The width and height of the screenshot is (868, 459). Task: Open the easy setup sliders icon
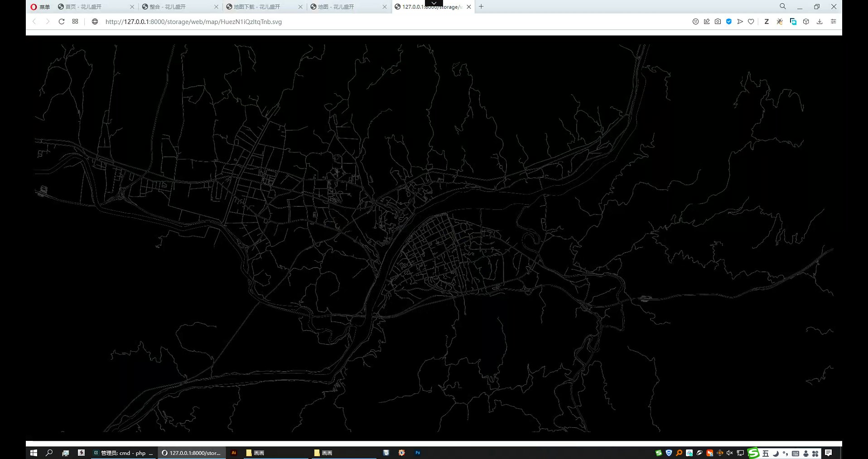point(833,22)
